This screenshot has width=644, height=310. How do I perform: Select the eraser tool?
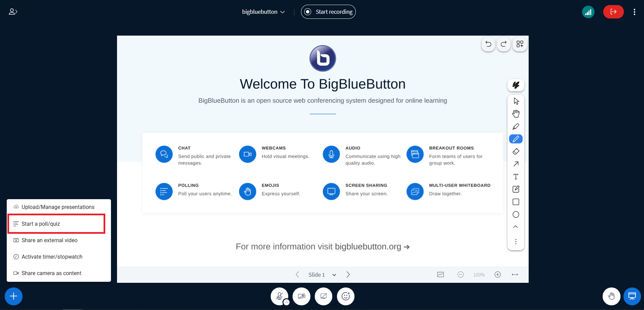point(516,151)
